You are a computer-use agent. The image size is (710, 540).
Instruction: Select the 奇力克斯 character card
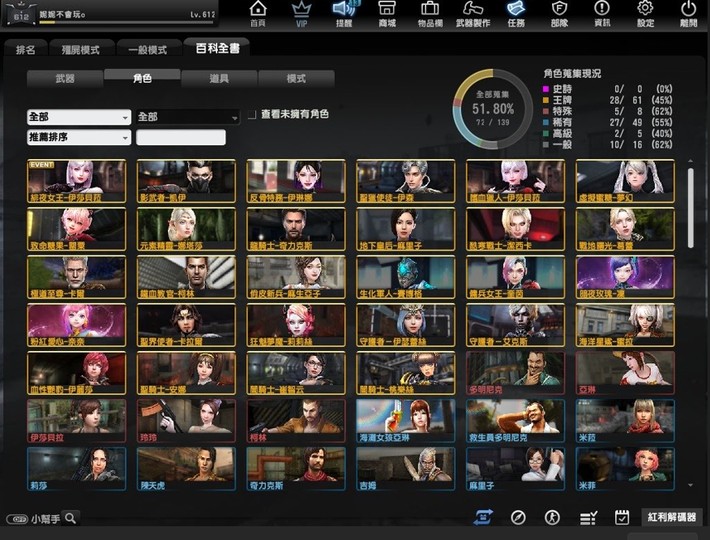296,468
